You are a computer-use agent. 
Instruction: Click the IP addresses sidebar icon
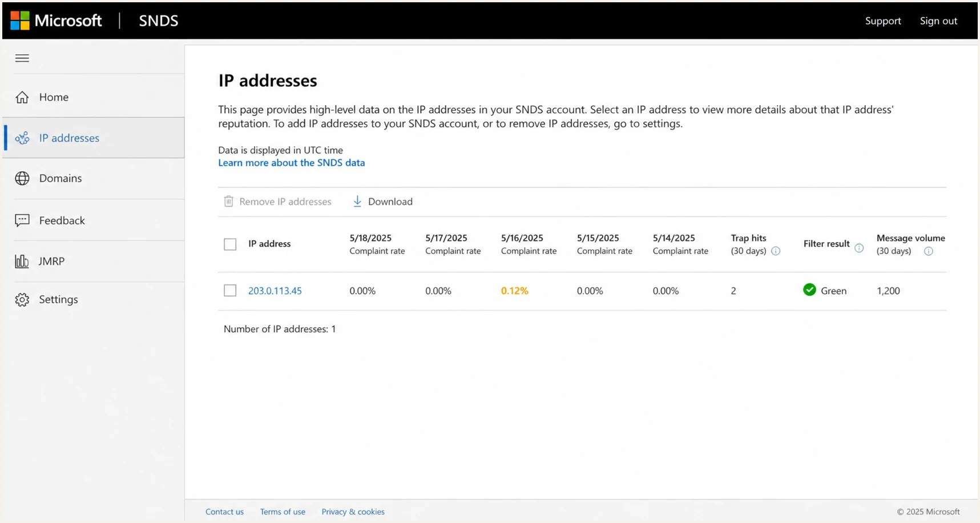[22, 138]
